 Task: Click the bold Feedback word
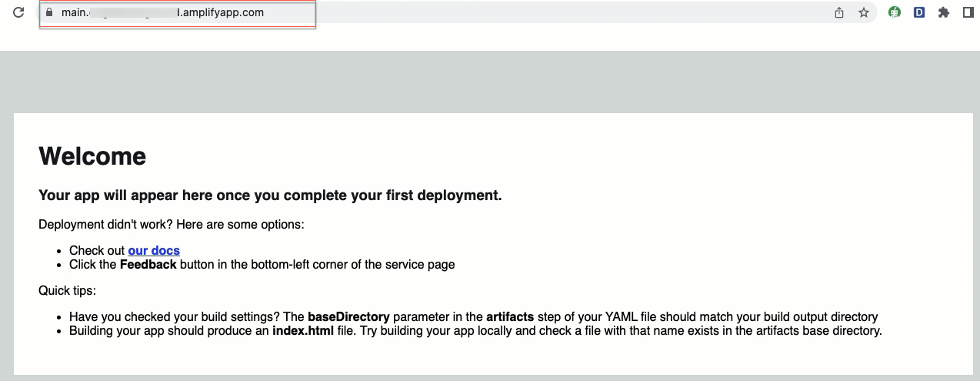point(148,264)
